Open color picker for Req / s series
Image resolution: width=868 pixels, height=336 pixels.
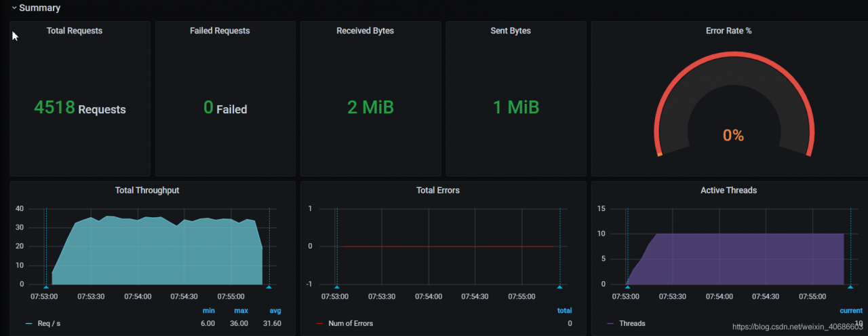[28, 323]
